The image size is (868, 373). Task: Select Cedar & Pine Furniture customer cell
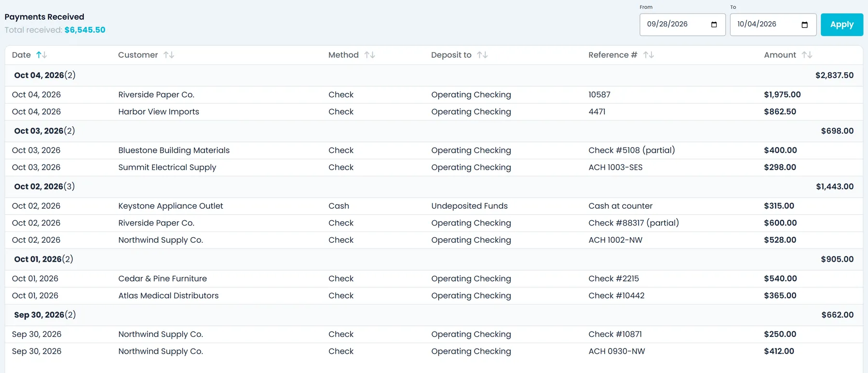[x=163, y=279]
